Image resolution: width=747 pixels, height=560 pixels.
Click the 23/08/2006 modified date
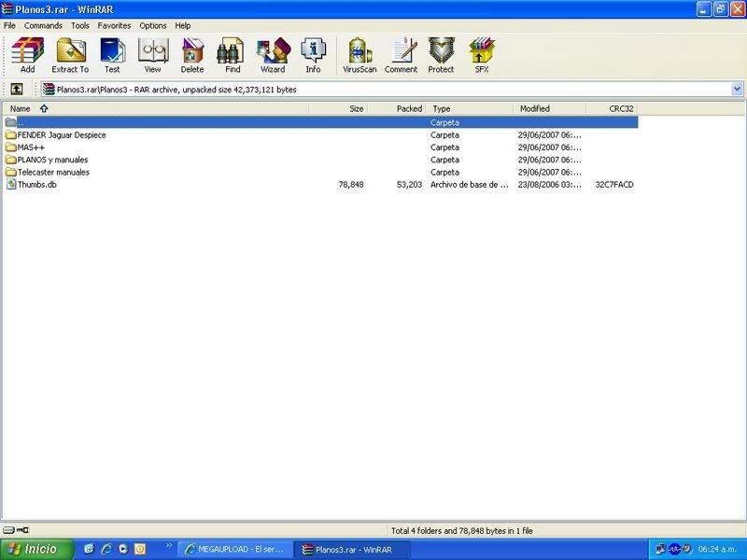(549, 184)
